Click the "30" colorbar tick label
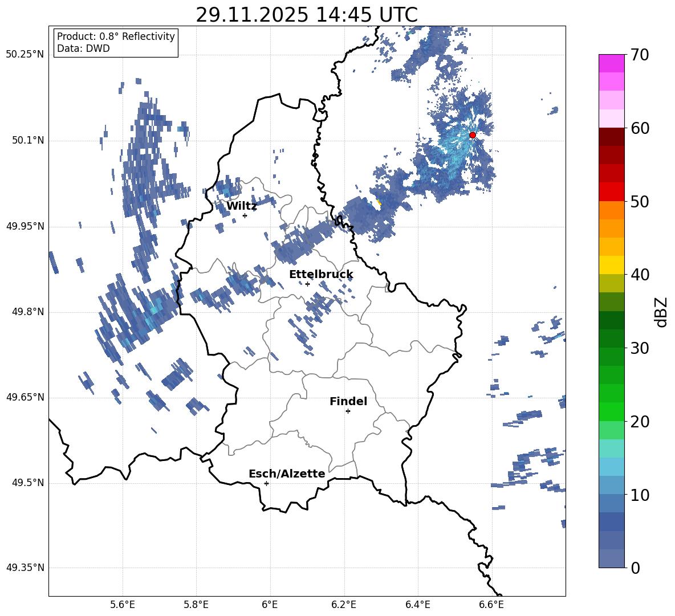The image size is (675, 616). tap(640, 348)
